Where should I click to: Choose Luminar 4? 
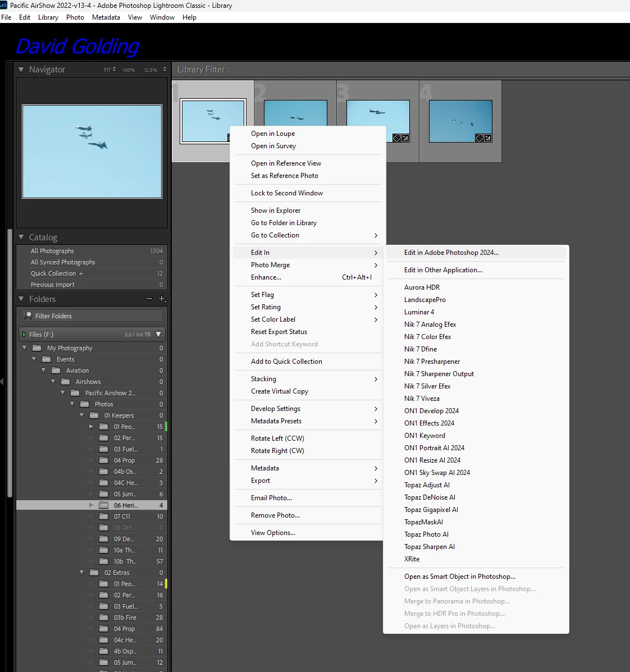pyautogui.click(x=476, y=312)
